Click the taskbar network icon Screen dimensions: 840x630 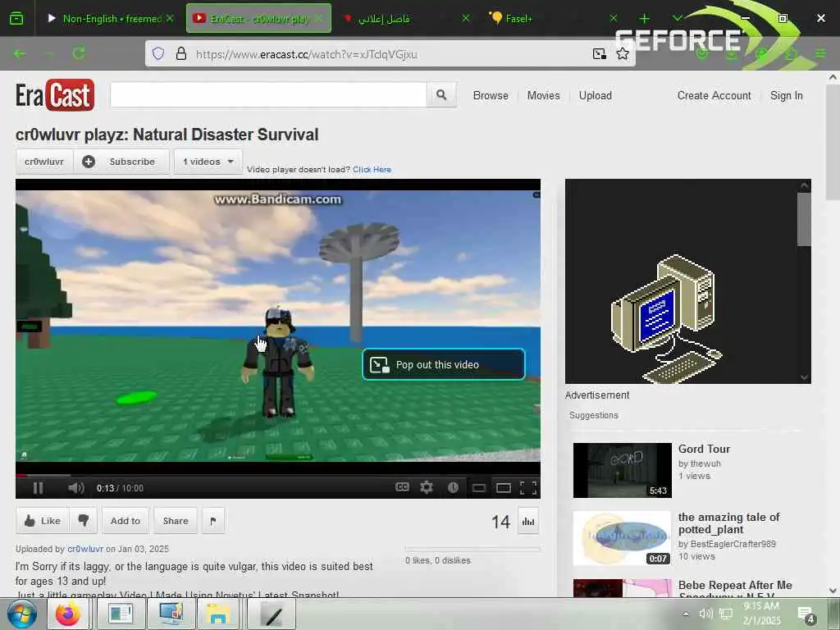[x=726, y=614]
